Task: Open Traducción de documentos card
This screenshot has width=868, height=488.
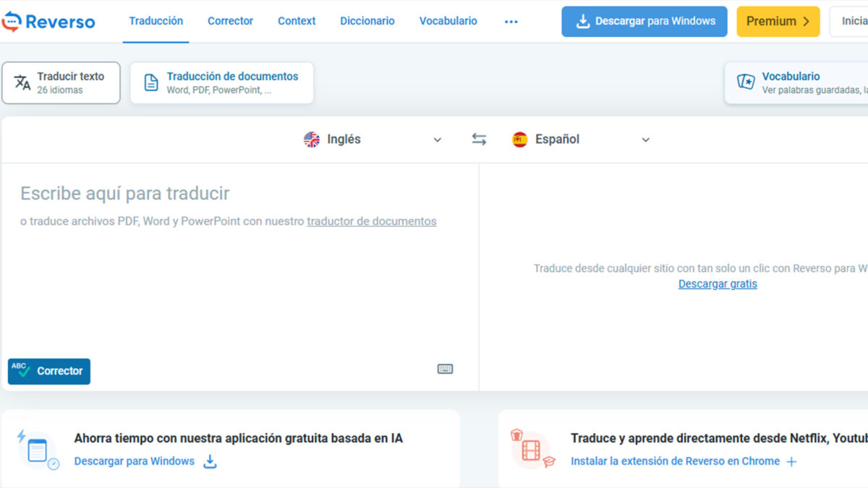Action: coord(222,82)
